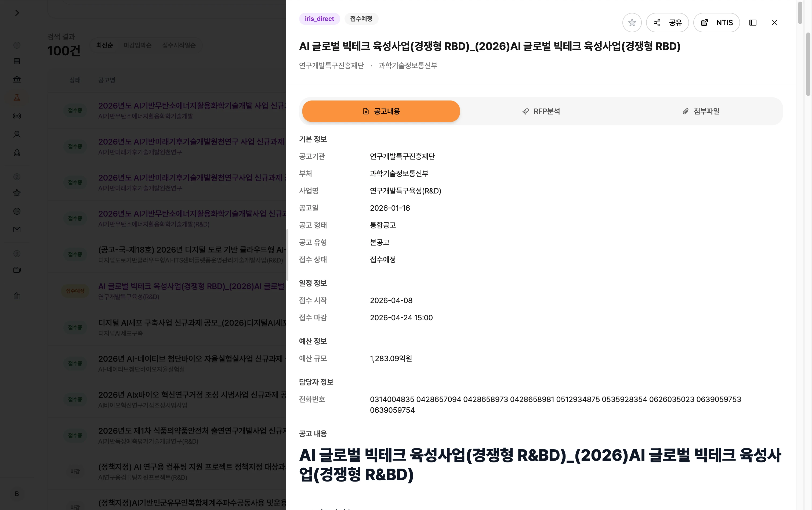Click the bank institution icon in sidebar

(17, 79)
